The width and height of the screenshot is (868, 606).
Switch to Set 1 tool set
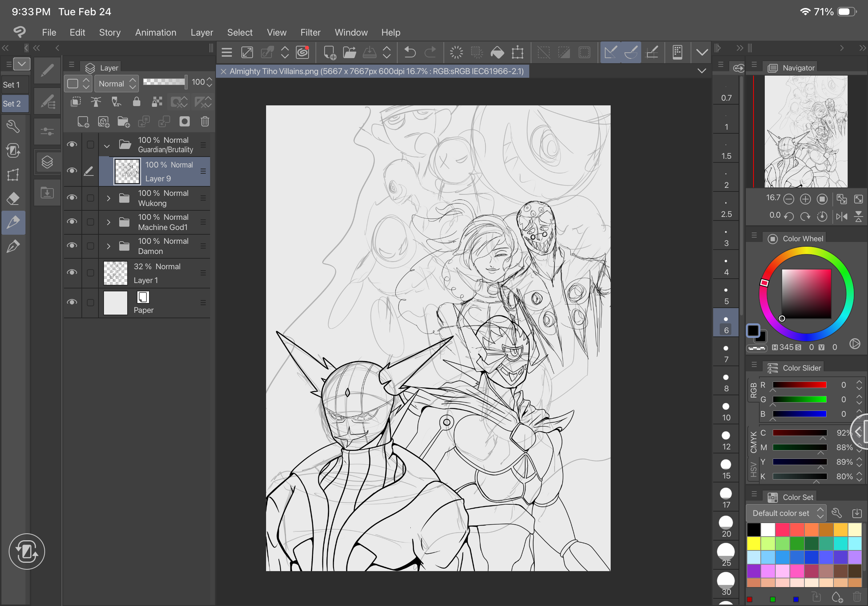(15, 85)
